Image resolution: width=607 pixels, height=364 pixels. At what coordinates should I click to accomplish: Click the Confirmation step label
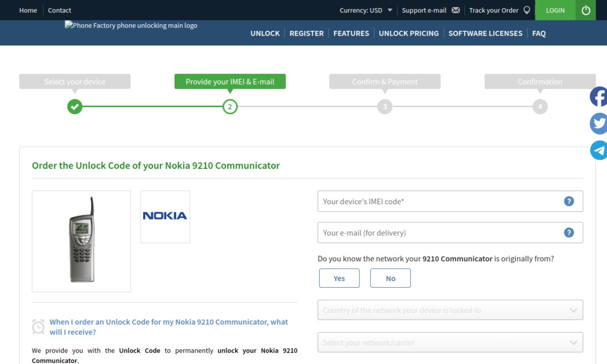click(x=540, y=82)
